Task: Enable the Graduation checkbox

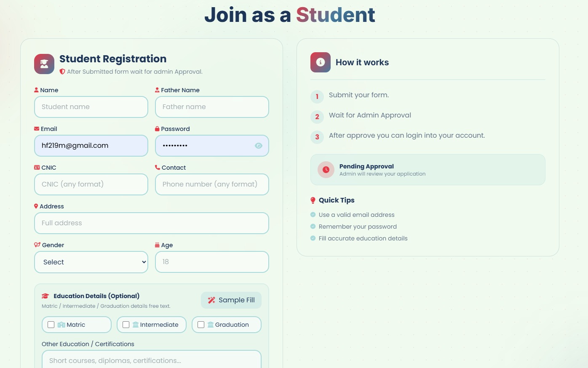Action: click(x=200, y=325)
